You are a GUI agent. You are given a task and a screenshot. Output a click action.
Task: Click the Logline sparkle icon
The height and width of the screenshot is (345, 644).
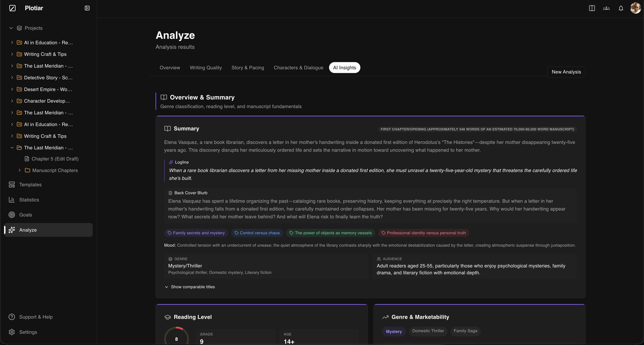pyautogui.click(x=171, y=162)
